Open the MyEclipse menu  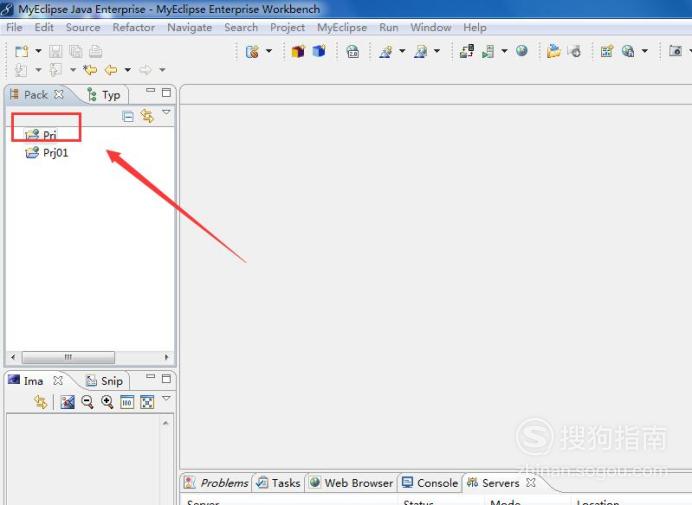[x=342, y=27]
